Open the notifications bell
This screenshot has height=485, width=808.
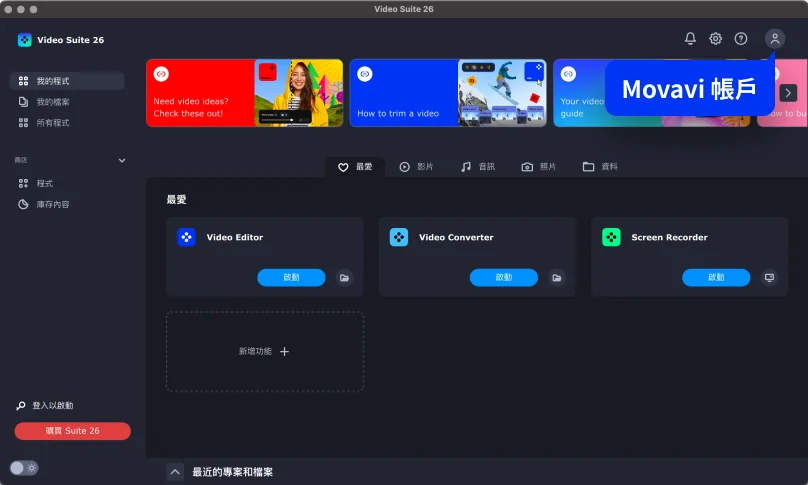tap(690, 39)
